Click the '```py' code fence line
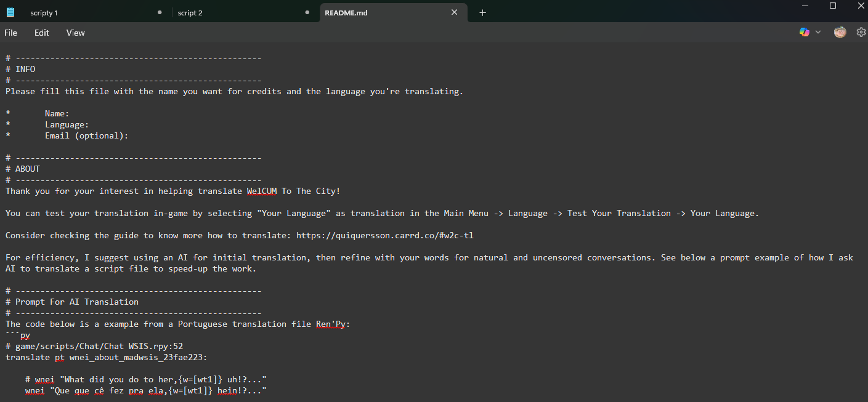This screenshot has width=868, height=402. [18, 335]
